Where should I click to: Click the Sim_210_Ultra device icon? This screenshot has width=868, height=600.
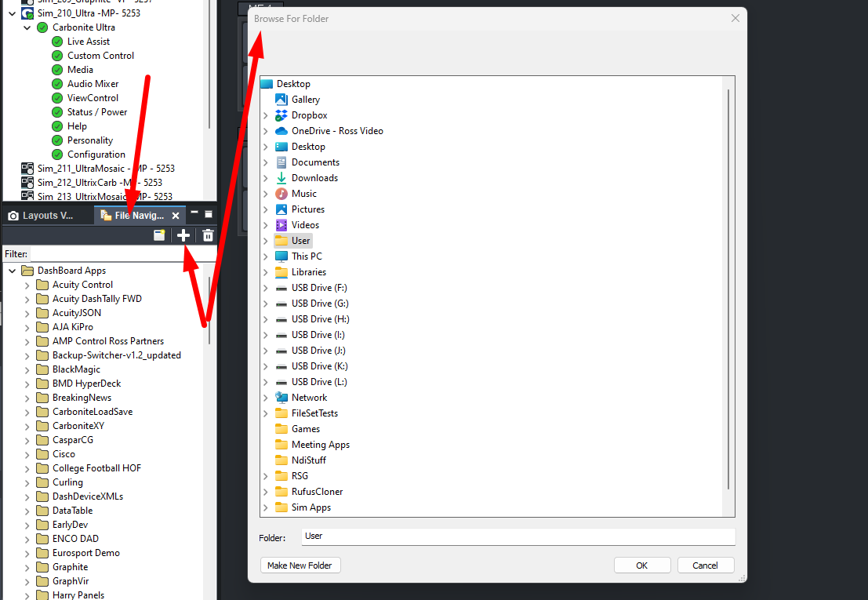[x=27, y=13]
